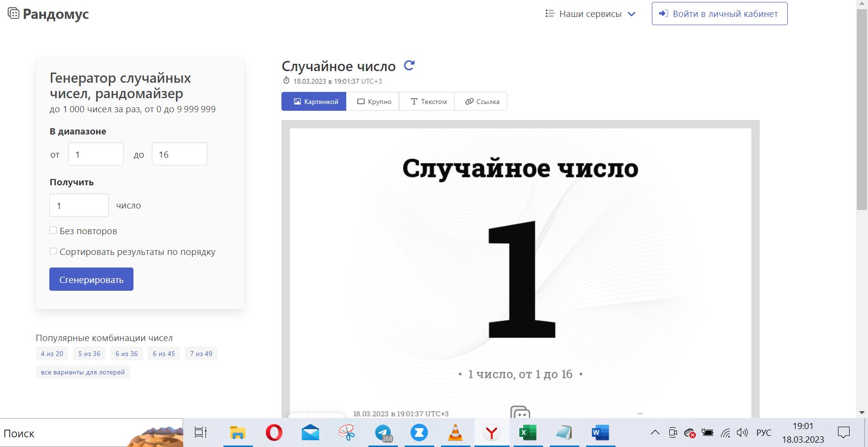This screenshot has height=447, width=868.
Task: Open the Mail app in taskbar
Action: coord(310,432)
